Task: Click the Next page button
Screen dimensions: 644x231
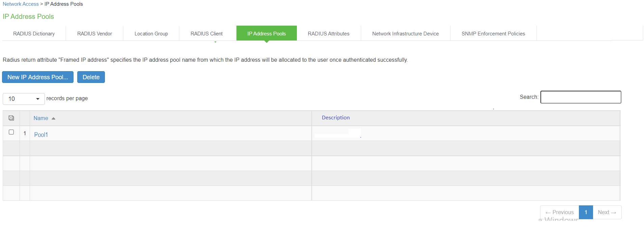Action: click(x=607, y=212)
